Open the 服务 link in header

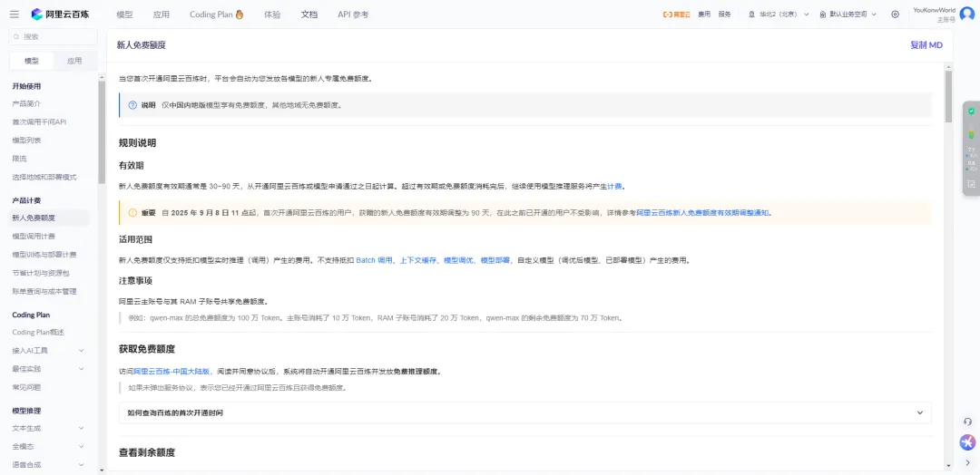pos(724,15)
